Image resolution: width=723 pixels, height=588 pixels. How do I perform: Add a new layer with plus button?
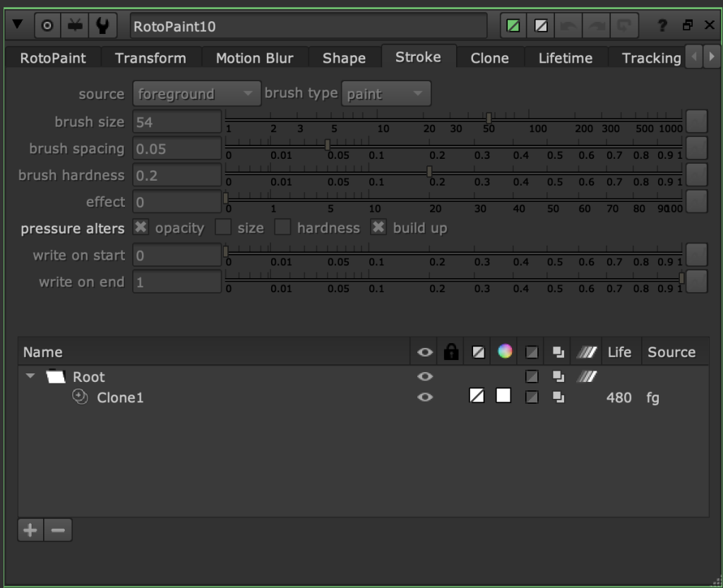[x=30, y=530]
